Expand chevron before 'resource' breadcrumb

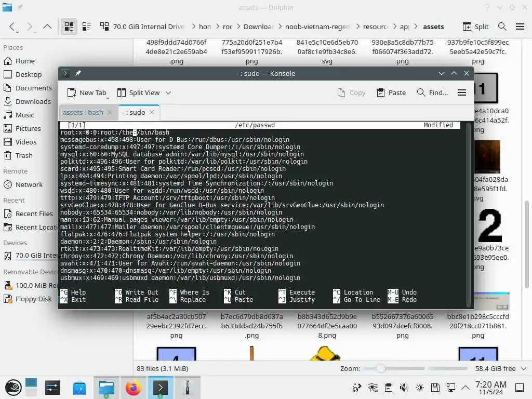coord(358,26)
